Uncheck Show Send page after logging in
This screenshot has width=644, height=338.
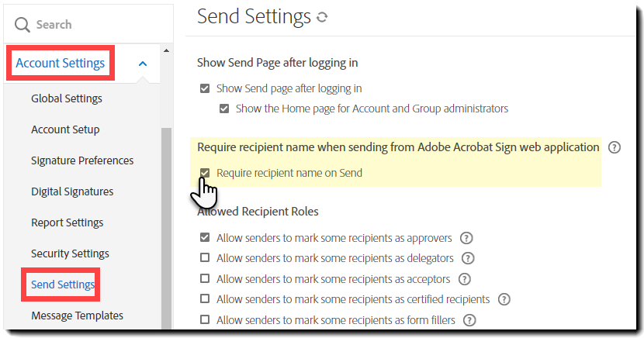pyautogui.click(x=205, y=88)
